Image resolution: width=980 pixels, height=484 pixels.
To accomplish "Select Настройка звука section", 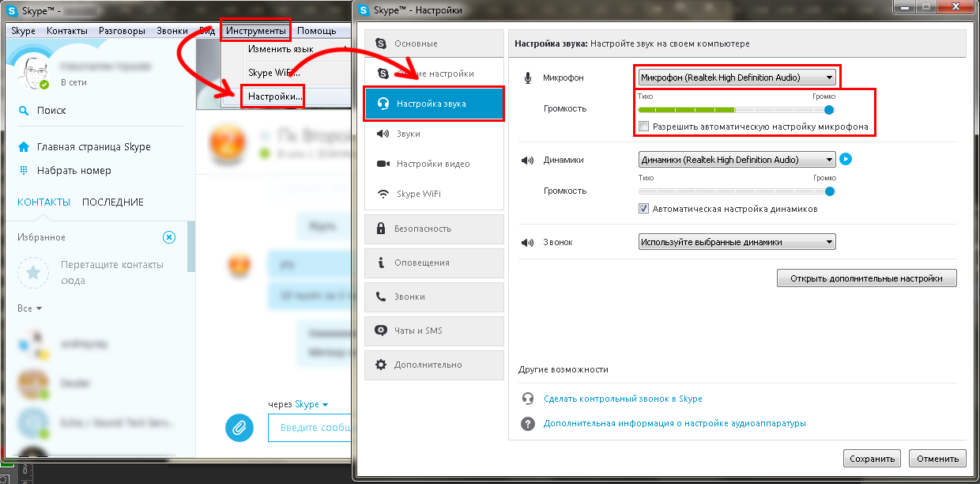I will coord(434,104).
